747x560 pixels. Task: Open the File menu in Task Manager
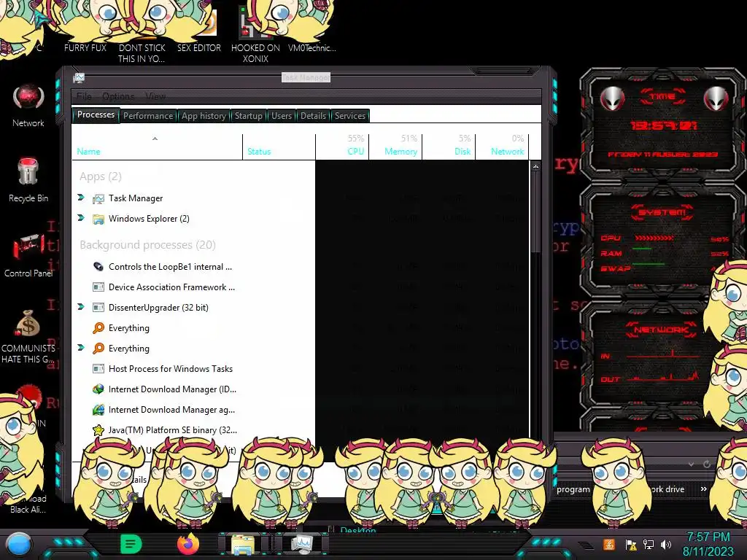click(85, 97)
